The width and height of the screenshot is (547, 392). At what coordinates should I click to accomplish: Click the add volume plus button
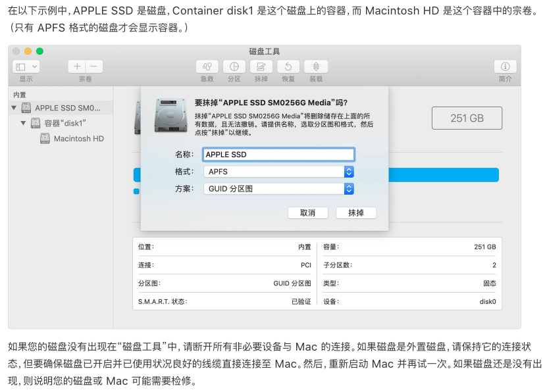[77, 66]
